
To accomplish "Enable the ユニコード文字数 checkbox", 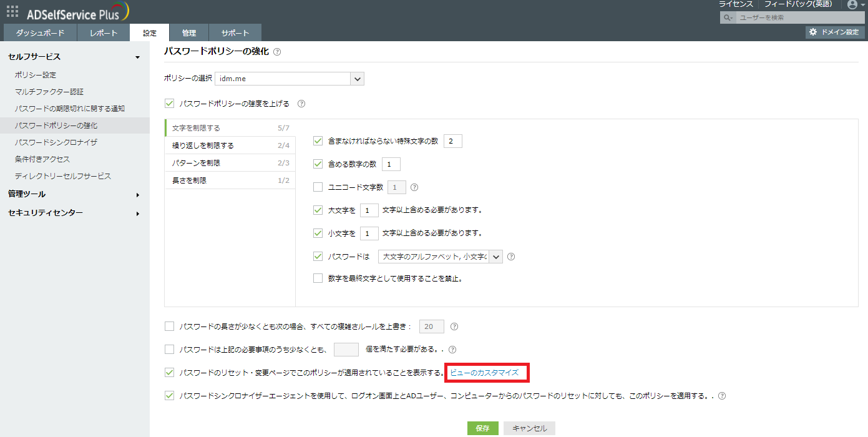I will point(318,187).
